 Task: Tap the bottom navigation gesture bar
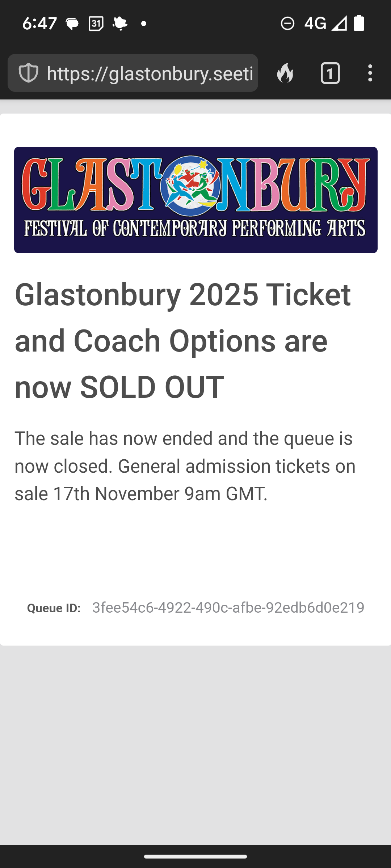(195, 856)
